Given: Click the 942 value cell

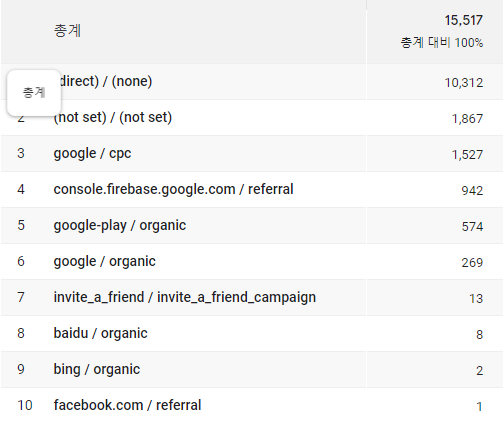Looking at the screenshot, I should pyautogui.click(x=472, y=190).
